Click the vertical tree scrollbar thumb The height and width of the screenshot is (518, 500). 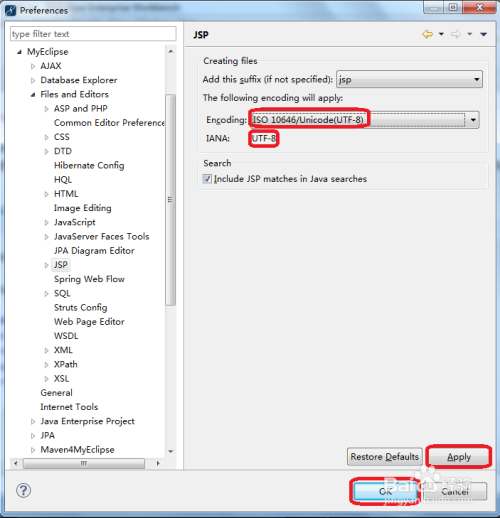(170, 200)
